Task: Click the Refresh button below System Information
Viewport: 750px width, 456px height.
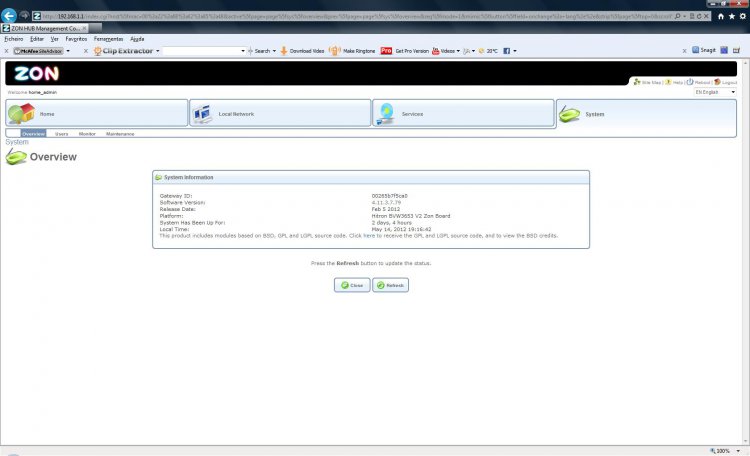Action: pos(390,285)
